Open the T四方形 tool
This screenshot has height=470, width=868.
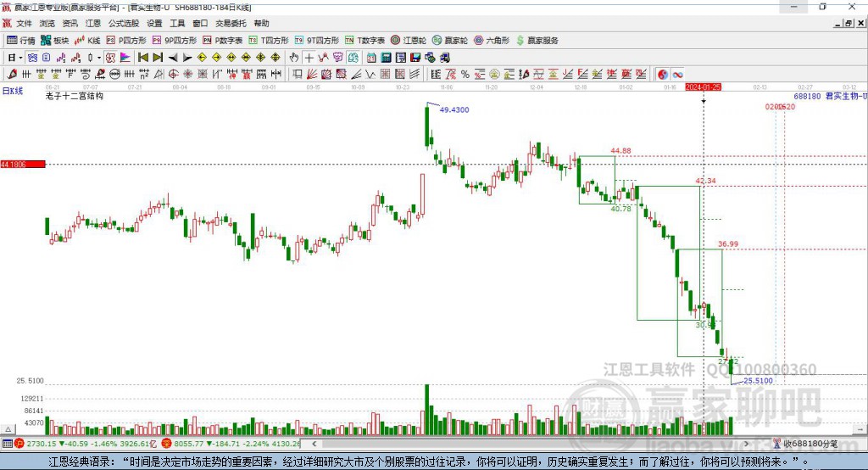269,41
